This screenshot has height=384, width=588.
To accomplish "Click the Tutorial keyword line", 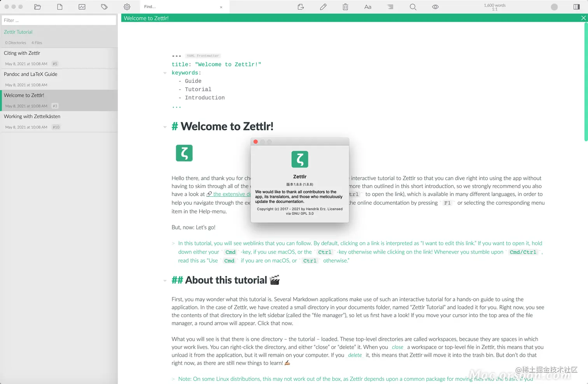I will tap(195, 89).
